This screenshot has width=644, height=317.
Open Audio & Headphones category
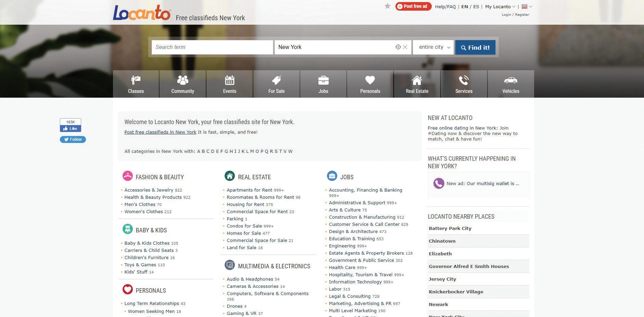tap(250, 279)
